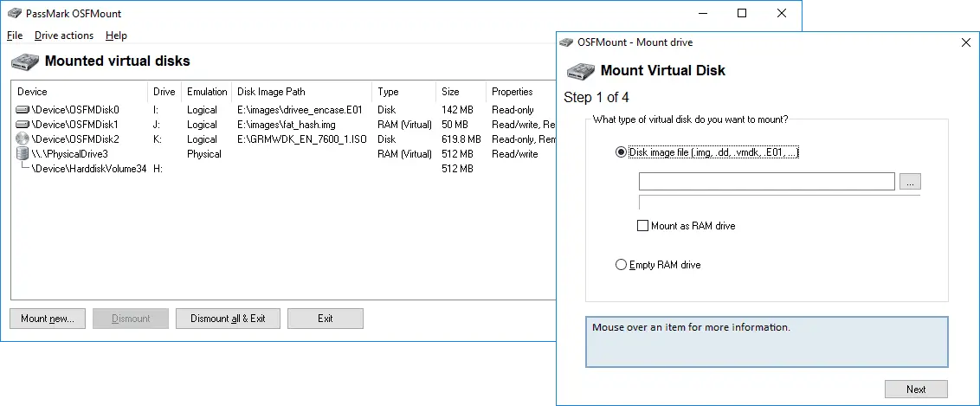Click the OSFMDisk0 drive icon
This screenshot has width=980, height=406.
[22, 110]
